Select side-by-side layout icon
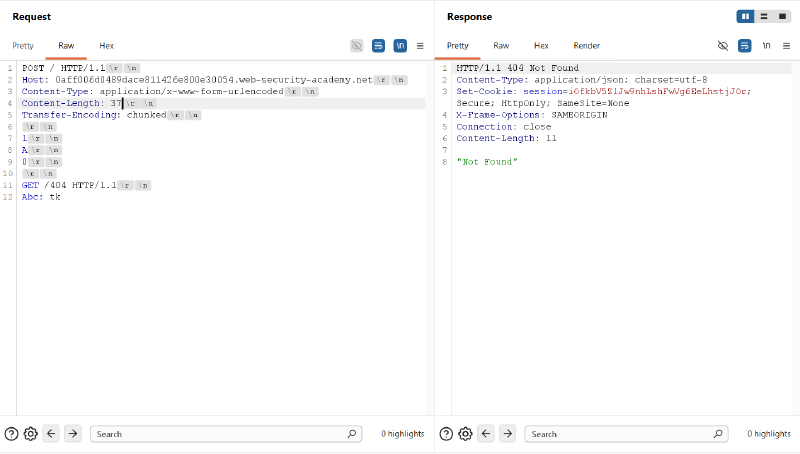 [x=745, y=16]
